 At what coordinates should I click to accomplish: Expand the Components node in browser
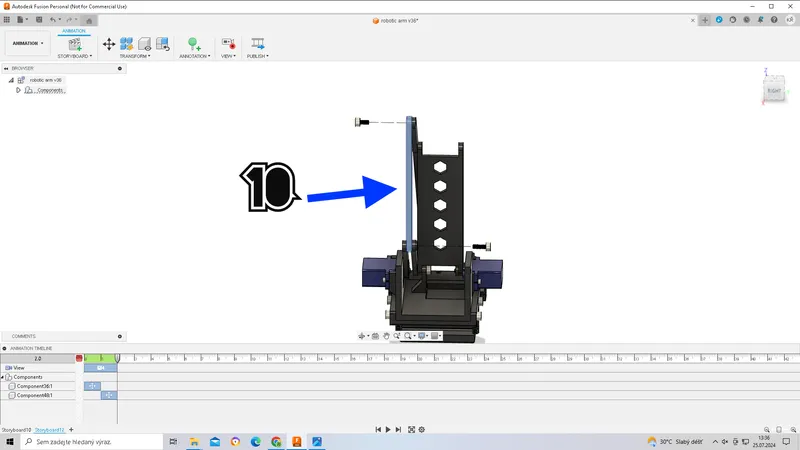(18, 90)
